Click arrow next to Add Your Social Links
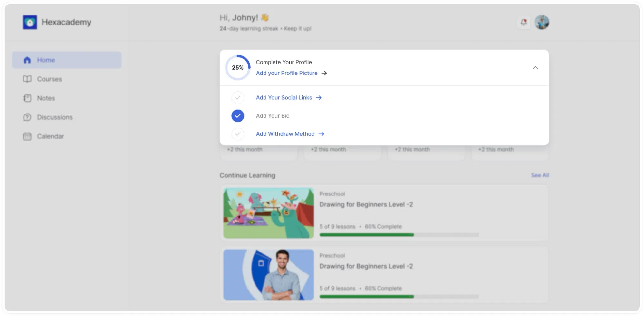Image resolution: width=644 pixels, height=316 pixels. point(319,98)
